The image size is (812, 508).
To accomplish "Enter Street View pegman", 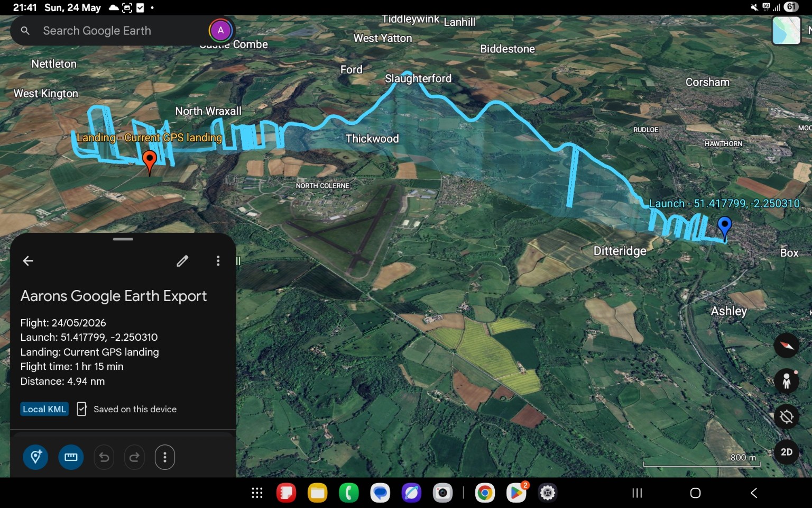I will click(x=786, y=381).
